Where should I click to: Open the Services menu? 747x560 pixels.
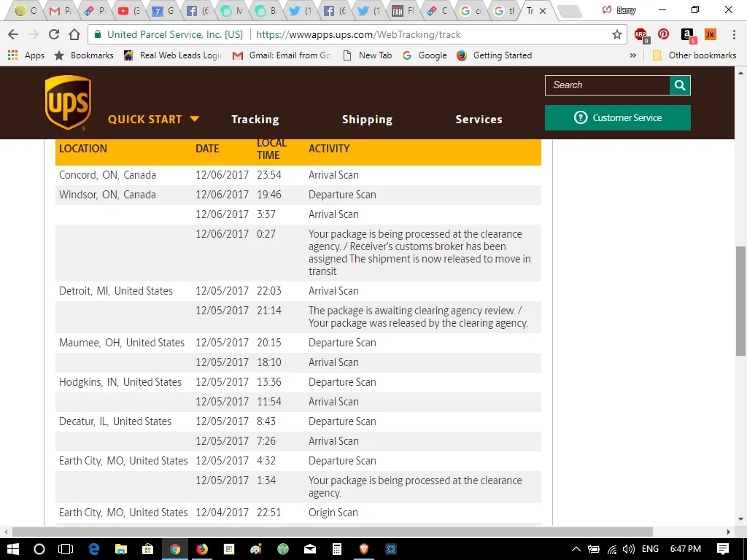click(479, 120)
